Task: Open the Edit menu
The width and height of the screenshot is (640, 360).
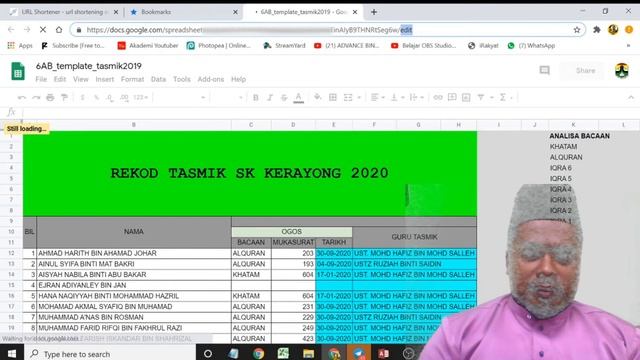Action: 60,79
